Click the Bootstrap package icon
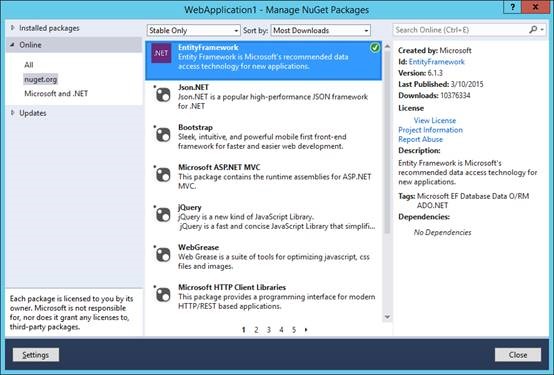 (x=163, y=135)
